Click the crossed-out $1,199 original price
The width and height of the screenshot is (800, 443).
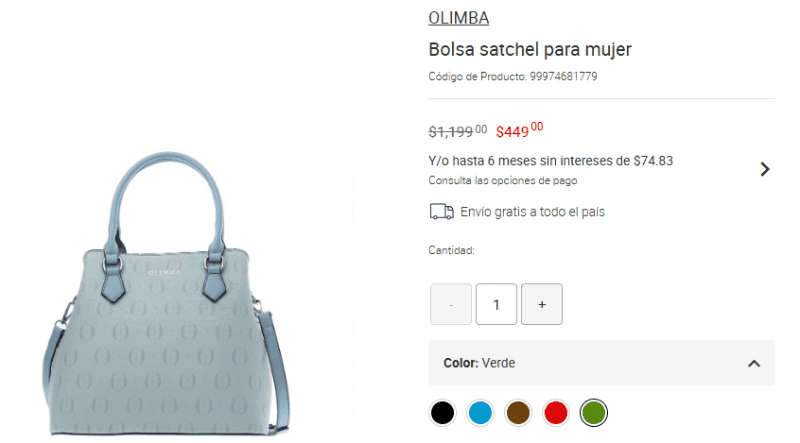tap(458, 132)
